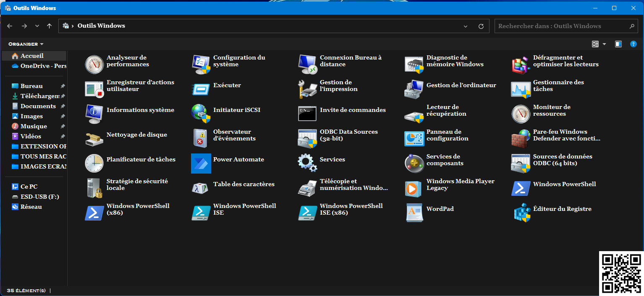Launch Invite de commandes icon
644x296 pixels.
pyautogui.click(x=307, y=114)
